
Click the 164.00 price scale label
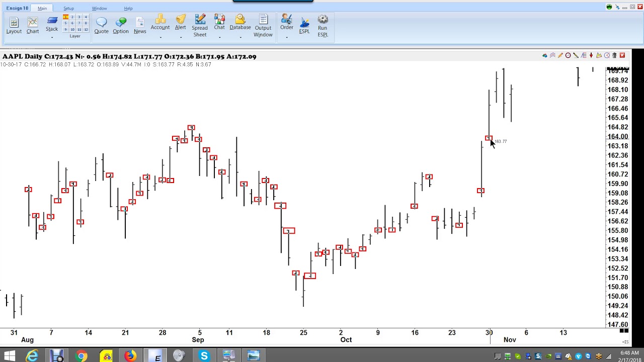pyautogui.click(x=618, y=137)
